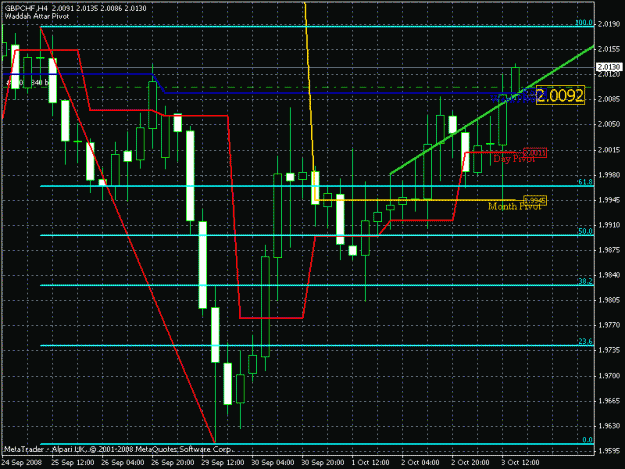Image resolution: width=625 pixels, height=469 pixels.
Task: Click the 2 Oct 04:00 time label
Action: point(421,463)
